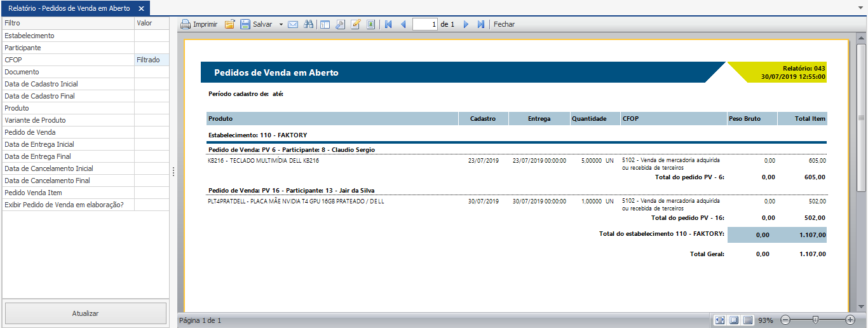Image resolution: width=868 pixels, height=328 pixels.
Task: Click Fechar in the report toolbar
Action: click(x=504, y=24)
